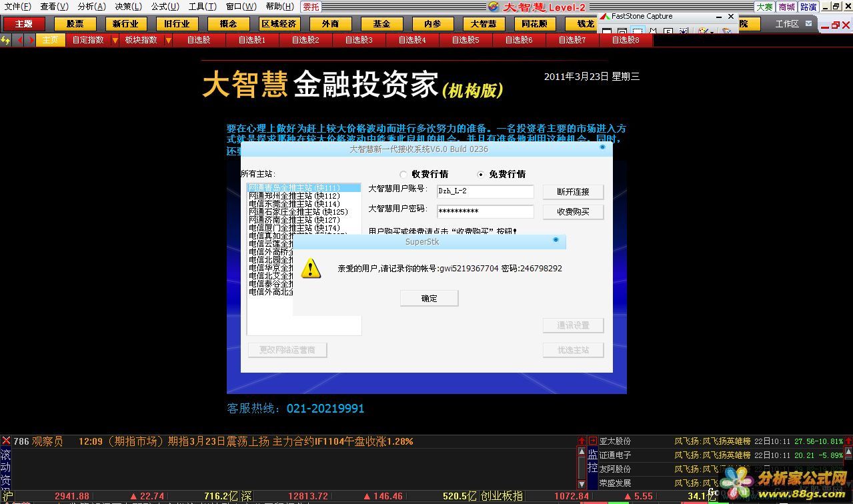Screen dimensions: 853x504
Task: Click the 断开连接 button
Action: pos(573,192)
